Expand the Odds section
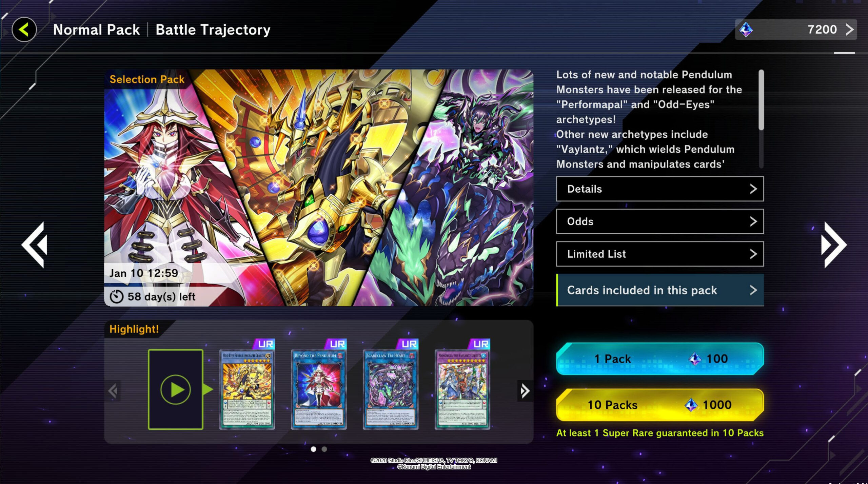Image resolution: width=868 pixels, height=484 pixels. coord(660,221)
